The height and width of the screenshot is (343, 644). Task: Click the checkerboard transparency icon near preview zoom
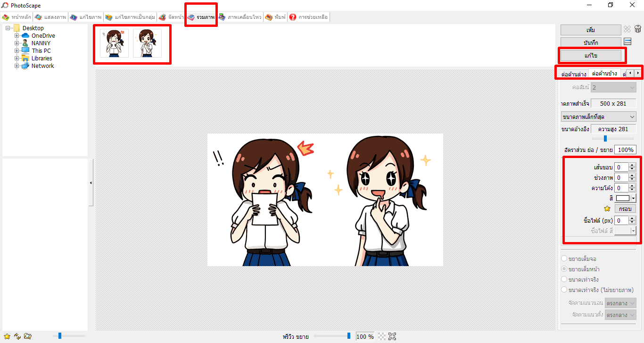(x=382, y=336)
